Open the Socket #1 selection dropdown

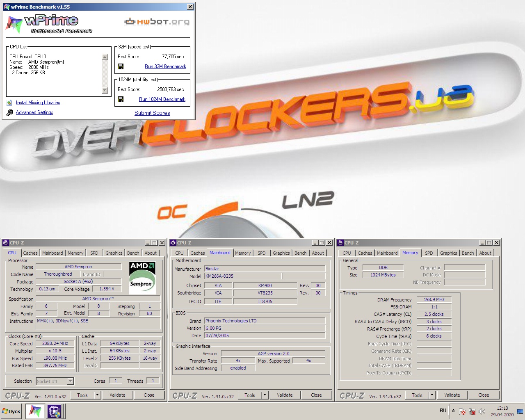[x=70, y=381]
